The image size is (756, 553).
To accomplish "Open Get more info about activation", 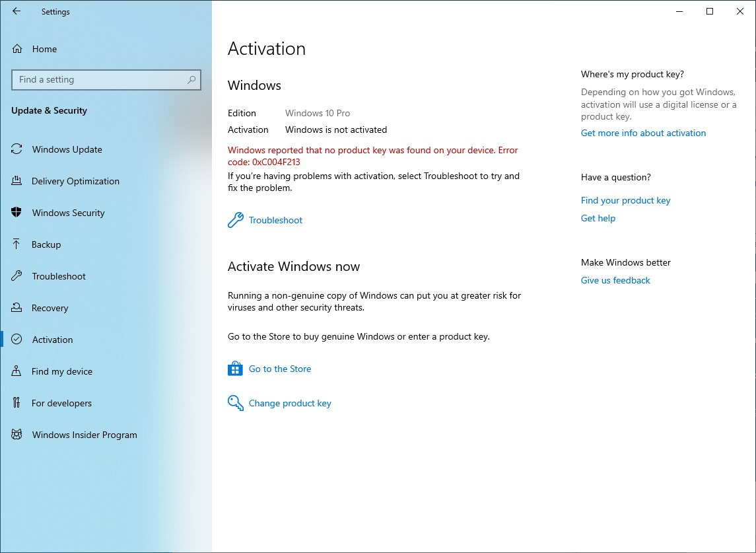I will 643,133.
